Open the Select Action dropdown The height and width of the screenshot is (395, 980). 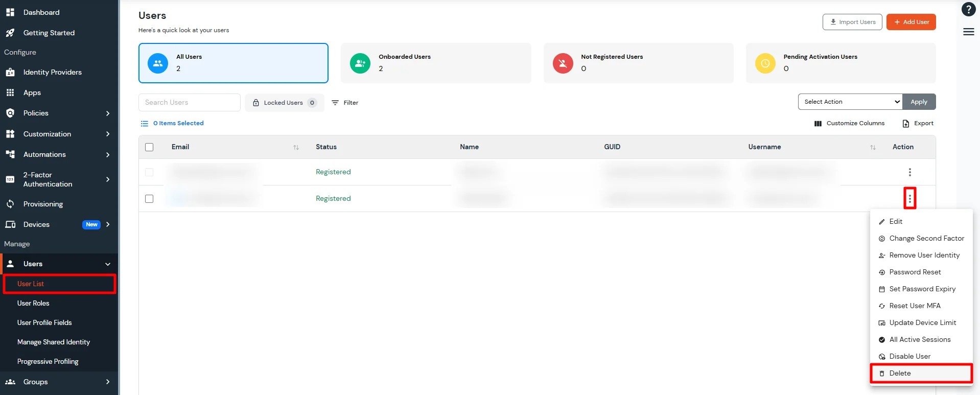850,102
